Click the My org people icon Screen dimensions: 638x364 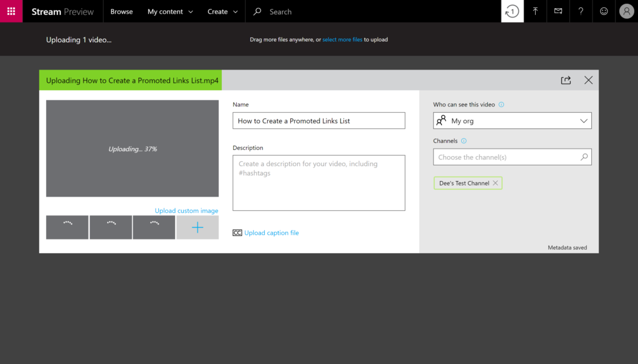(x=441, y=120)
